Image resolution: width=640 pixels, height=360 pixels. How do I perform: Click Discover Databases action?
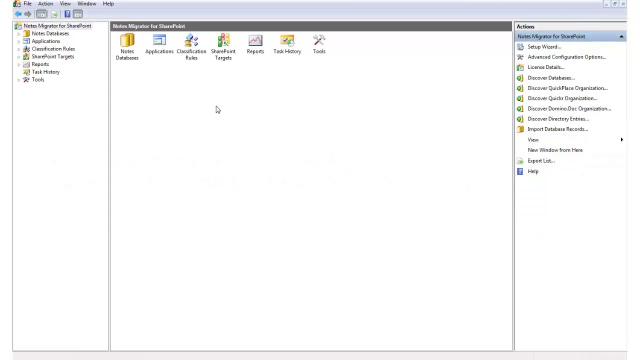(551, 78)
